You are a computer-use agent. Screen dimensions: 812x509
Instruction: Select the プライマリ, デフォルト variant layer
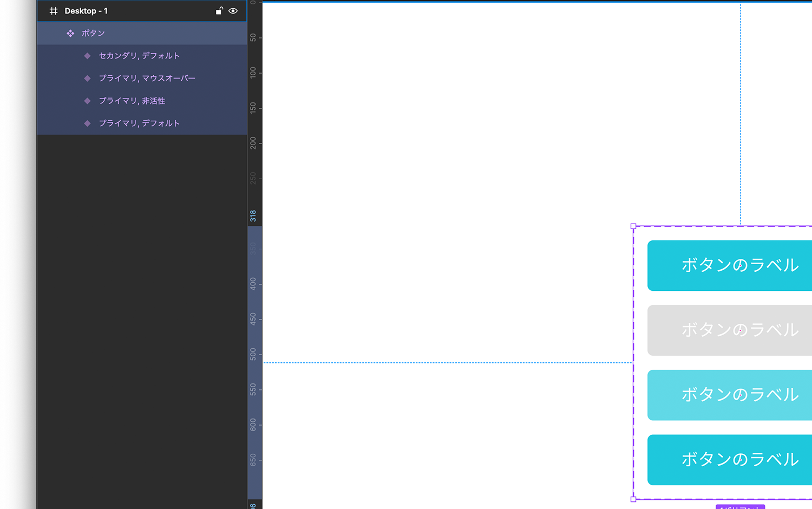[x=142, y=123]
